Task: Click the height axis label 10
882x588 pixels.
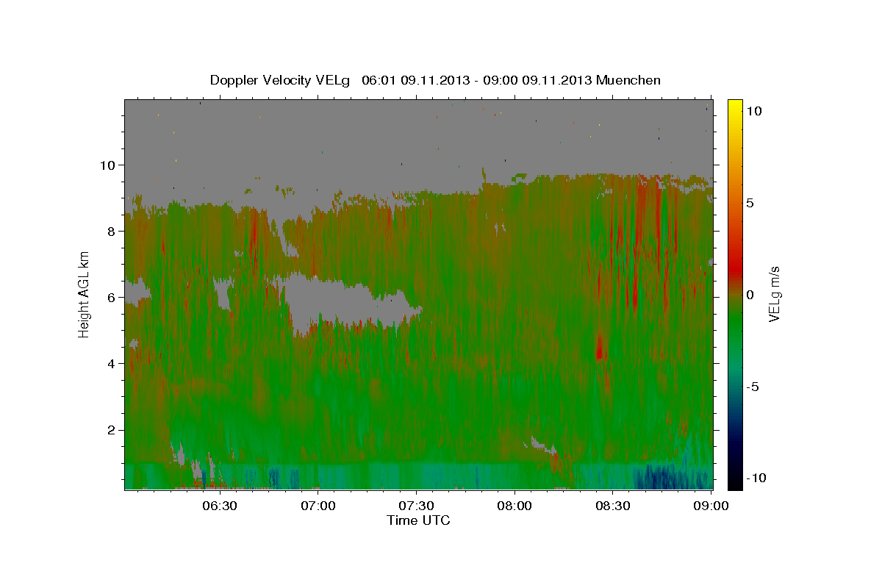Action: (x=109, y=165)
